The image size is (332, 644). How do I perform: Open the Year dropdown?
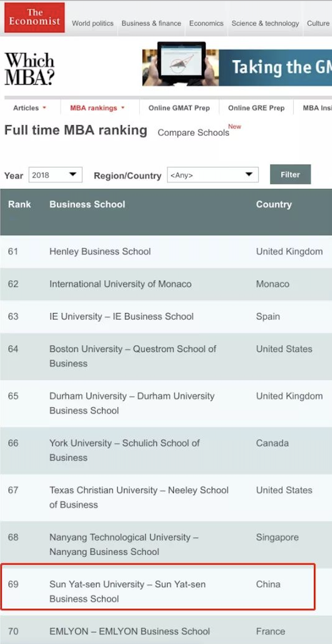coord(55,175)
